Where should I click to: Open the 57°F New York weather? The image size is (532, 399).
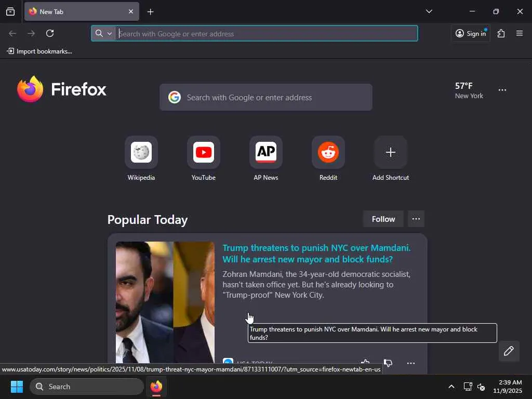coord(469,90)
